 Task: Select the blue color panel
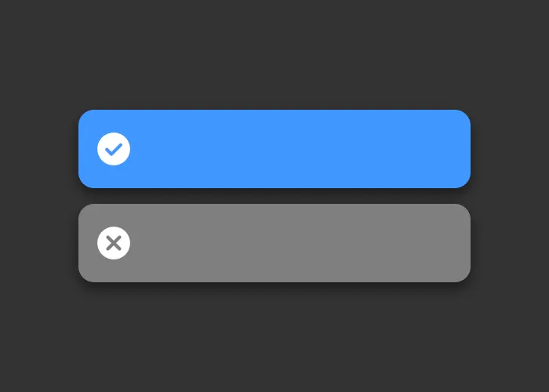click(x=274, y=149)
